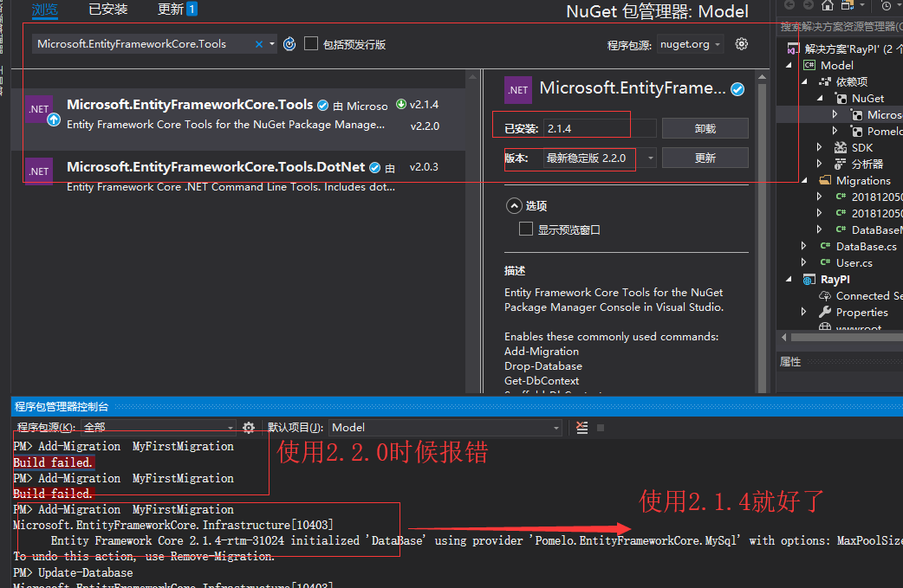Collapse the RayPI project node

(789, 279)
